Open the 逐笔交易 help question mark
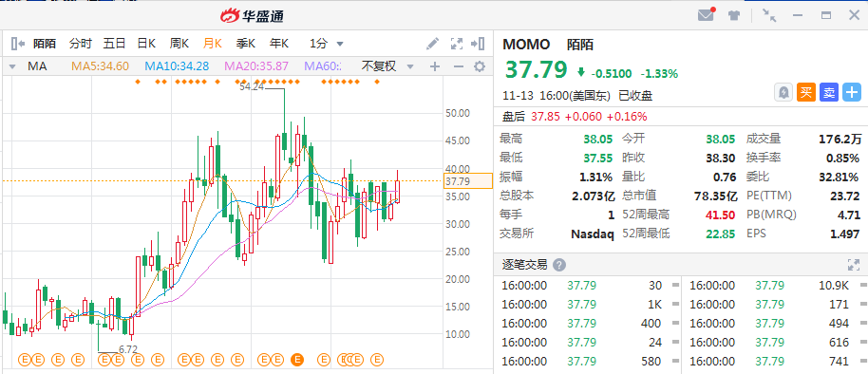 [x=559, y=265]
